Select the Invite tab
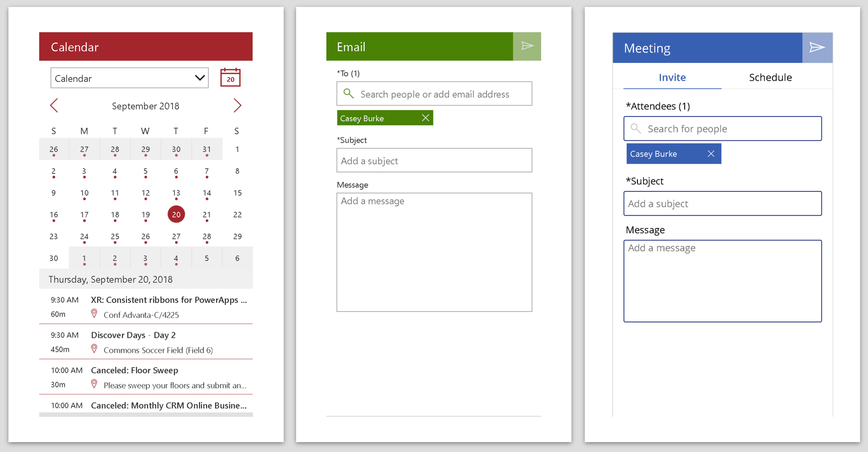 672,77
